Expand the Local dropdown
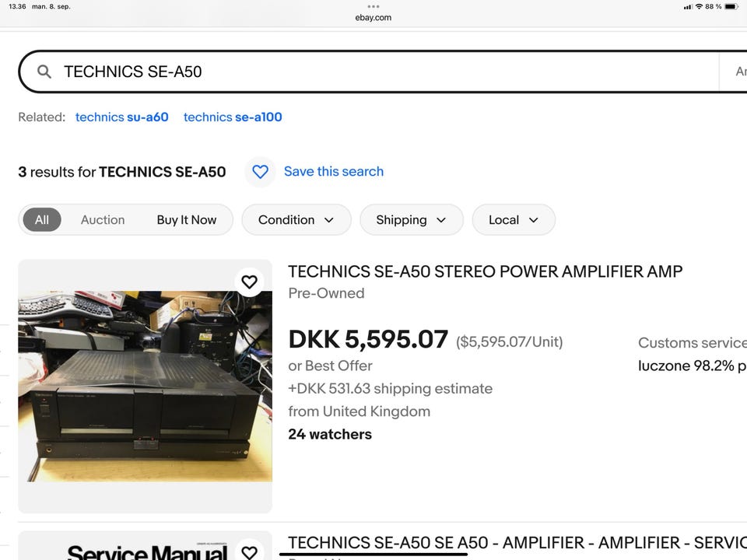 514,219
